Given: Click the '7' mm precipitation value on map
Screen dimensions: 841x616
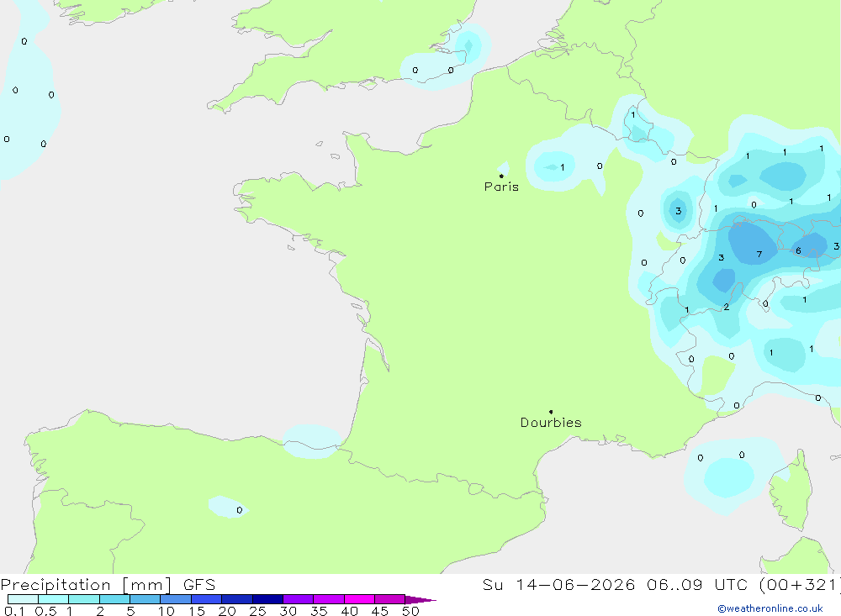Looking at the screenshot, I should pyautogui.click(x=759, y=254).
